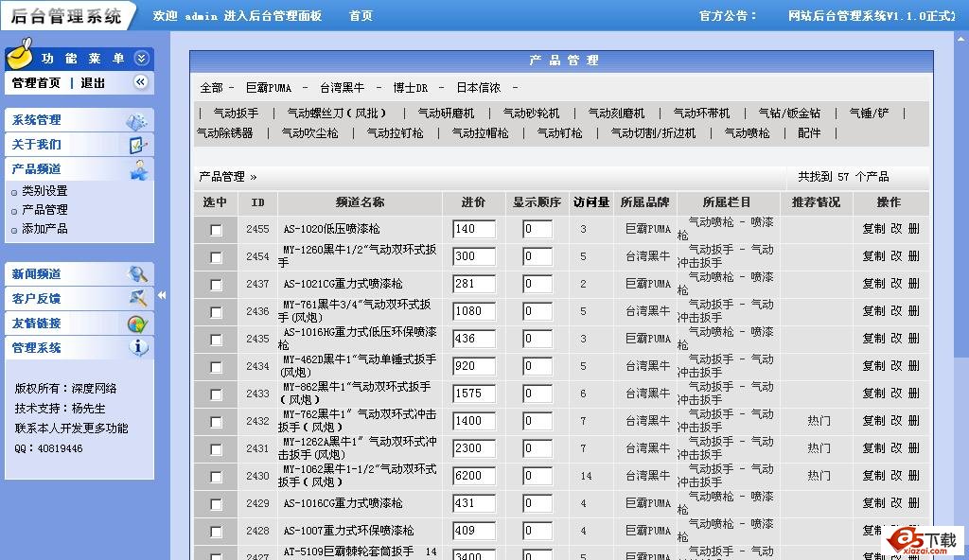Filter products by 台湾黑牛 brand
The height and width of the screenshot is (560, 969).
(x=342, y=88)
